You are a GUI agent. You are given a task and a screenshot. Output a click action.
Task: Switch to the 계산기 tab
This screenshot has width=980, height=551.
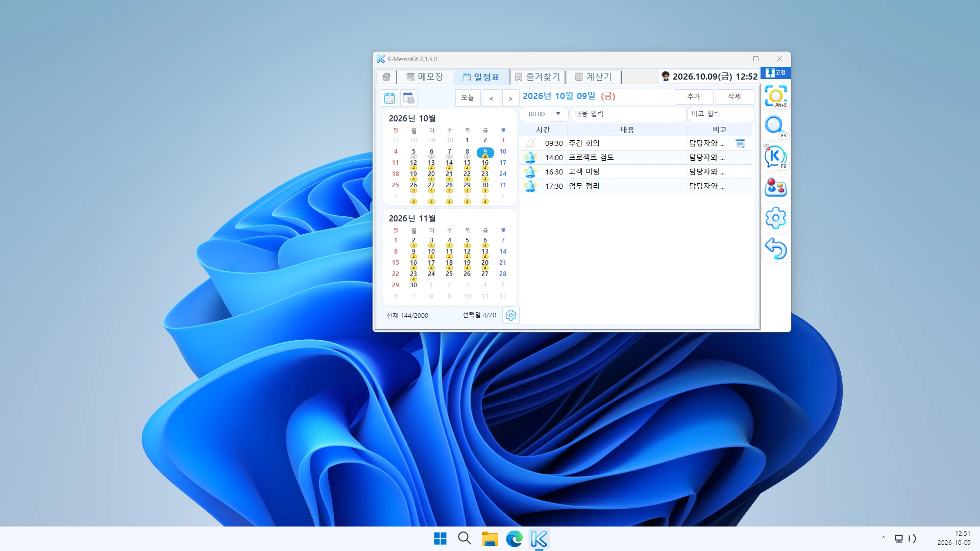click(594, 77)
